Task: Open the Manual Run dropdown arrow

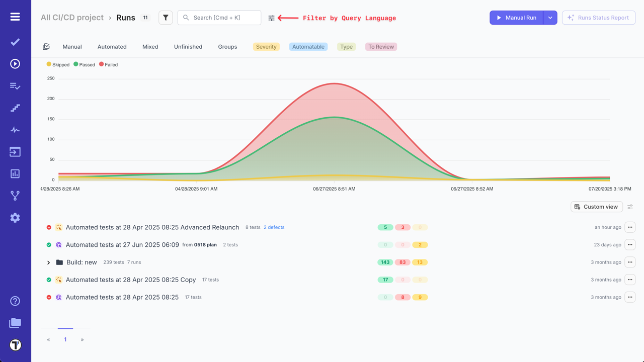Action: tap(550, 18)
